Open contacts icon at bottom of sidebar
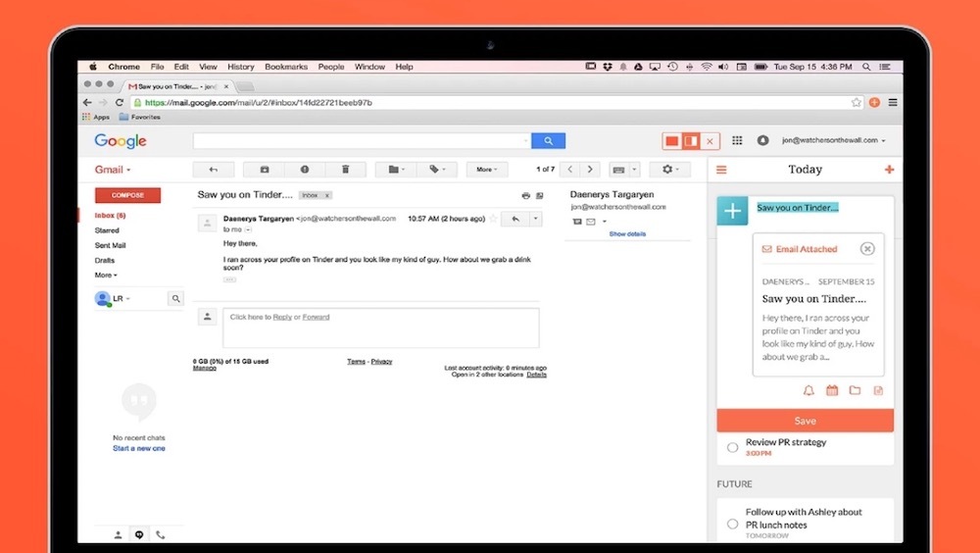 [x=118, y=534]
